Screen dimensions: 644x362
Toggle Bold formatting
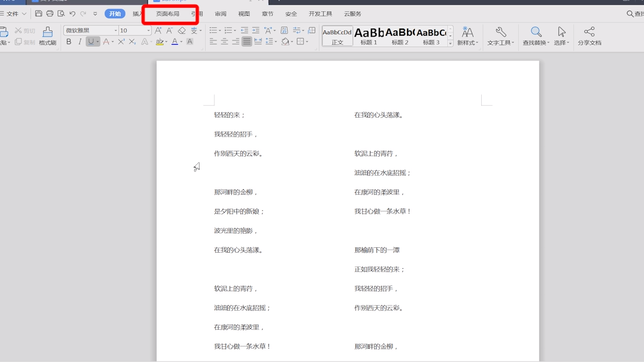click(69, 42)
